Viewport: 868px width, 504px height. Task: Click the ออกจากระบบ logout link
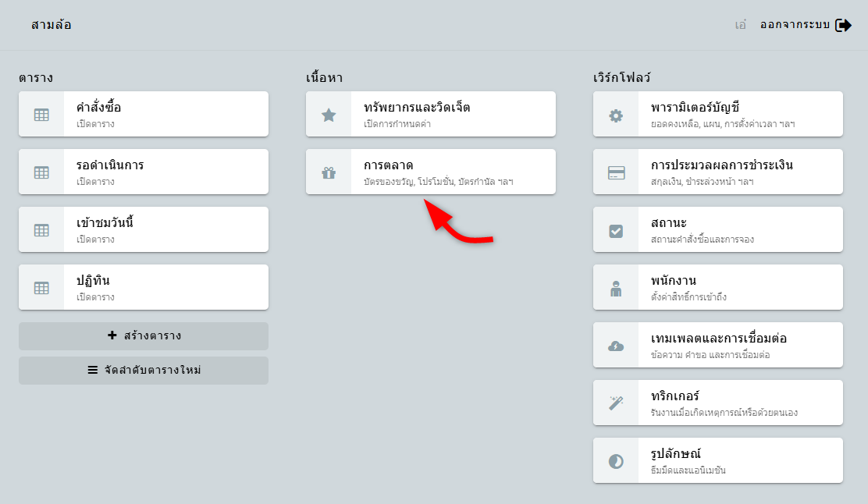pos(795,25)
